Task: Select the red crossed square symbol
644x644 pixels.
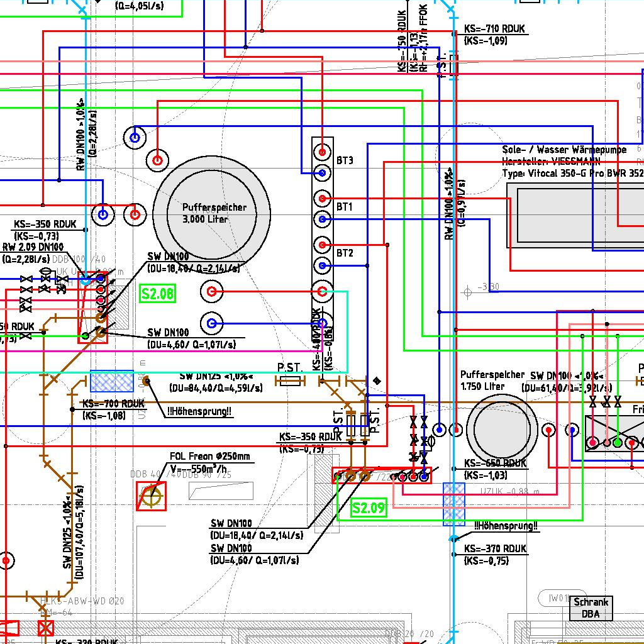Action: 45,628
